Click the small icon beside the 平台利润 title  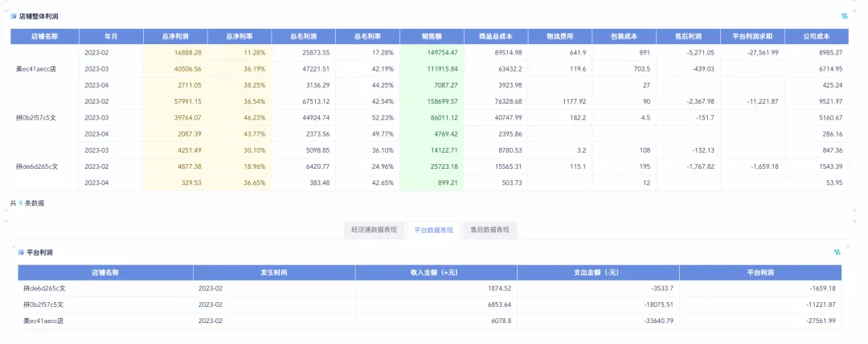click(21, 252)
